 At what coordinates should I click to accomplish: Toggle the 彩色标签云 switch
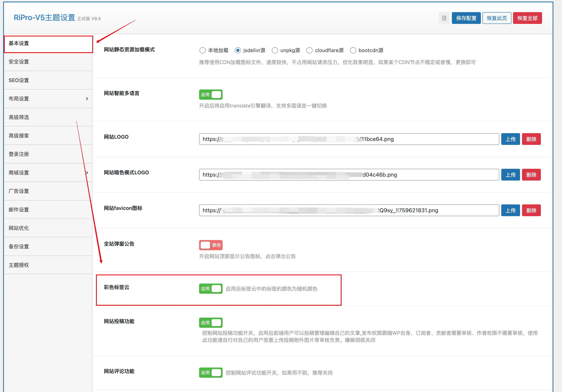click(210, 289)
